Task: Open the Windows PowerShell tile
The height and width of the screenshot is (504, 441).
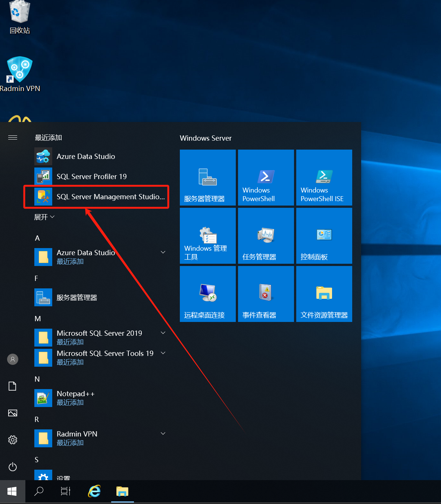Action: click(266, 178)
